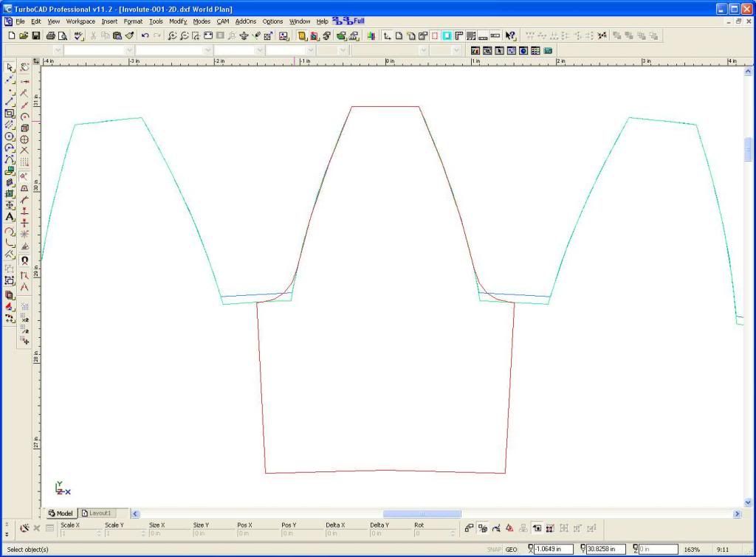This screenshot has width=756, height=557.
Task: Open the last property dropdown before view icons
Action: pyautogui.click(x=456, y=50)
